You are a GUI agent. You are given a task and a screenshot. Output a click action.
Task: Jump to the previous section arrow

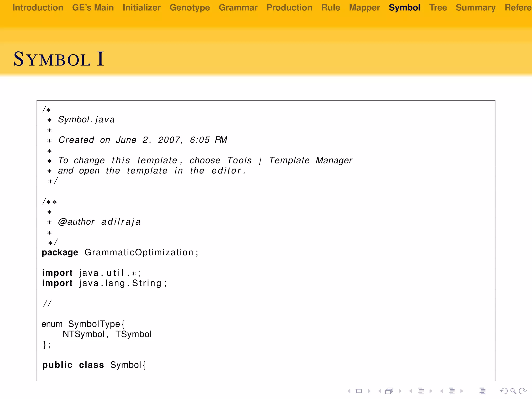pos(441,391)
